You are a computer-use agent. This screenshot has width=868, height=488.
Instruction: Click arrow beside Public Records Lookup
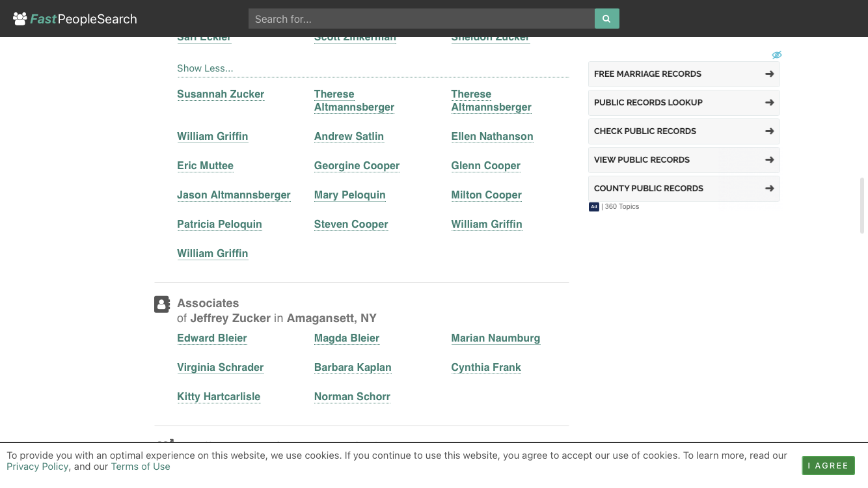coord(769,102)
